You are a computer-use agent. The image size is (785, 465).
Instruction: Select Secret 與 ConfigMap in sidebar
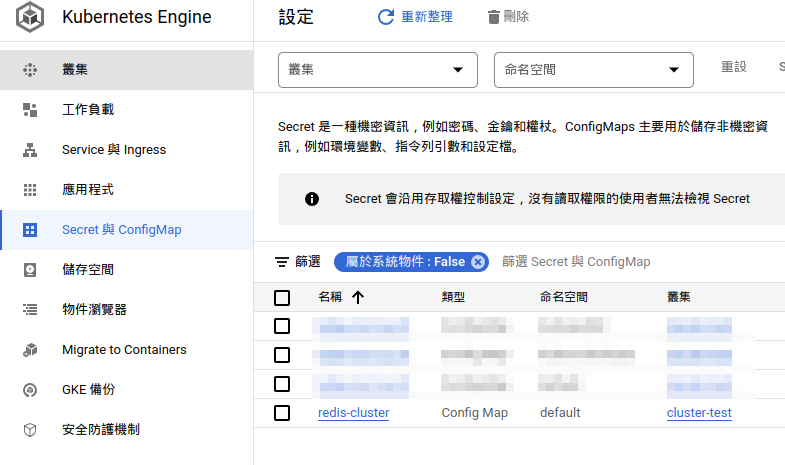[126, 230]
